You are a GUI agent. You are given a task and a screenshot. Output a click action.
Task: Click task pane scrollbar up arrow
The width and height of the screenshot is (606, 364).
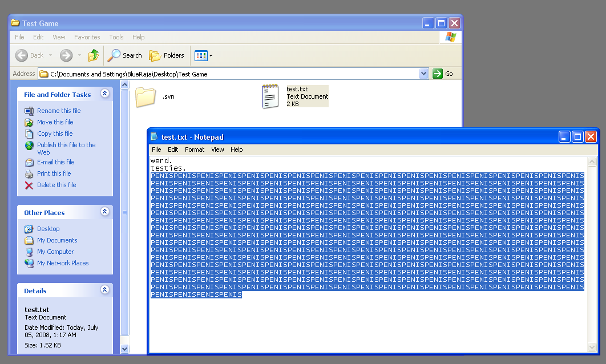124,84
